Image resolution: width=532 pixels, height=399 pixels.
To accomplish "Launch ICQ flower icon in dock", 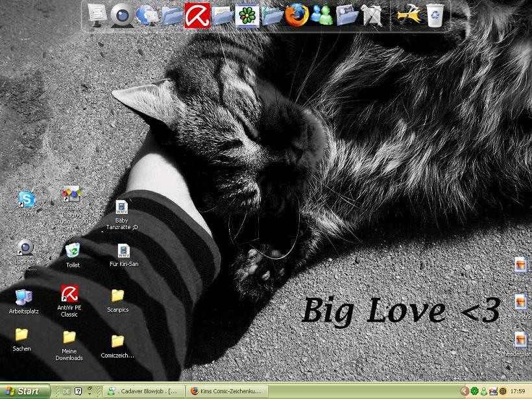I will point(247,14).
